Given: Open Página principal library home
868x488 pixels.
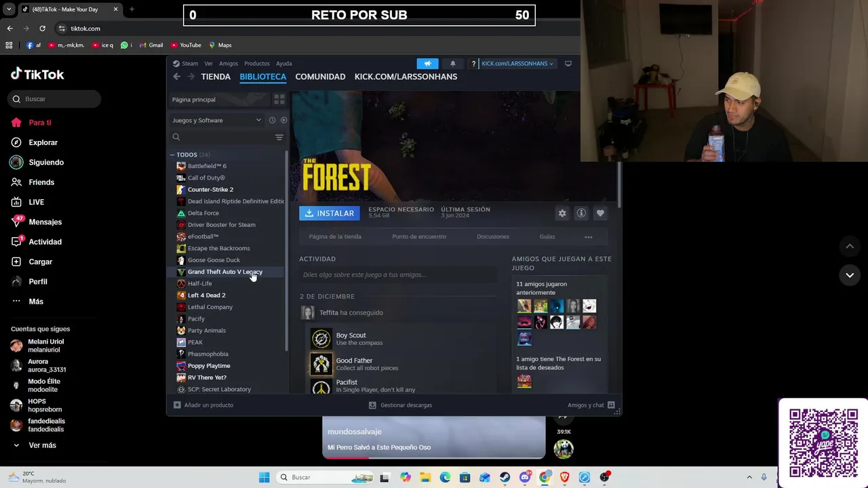Looking at the screenshot, I should click(219, 100).
